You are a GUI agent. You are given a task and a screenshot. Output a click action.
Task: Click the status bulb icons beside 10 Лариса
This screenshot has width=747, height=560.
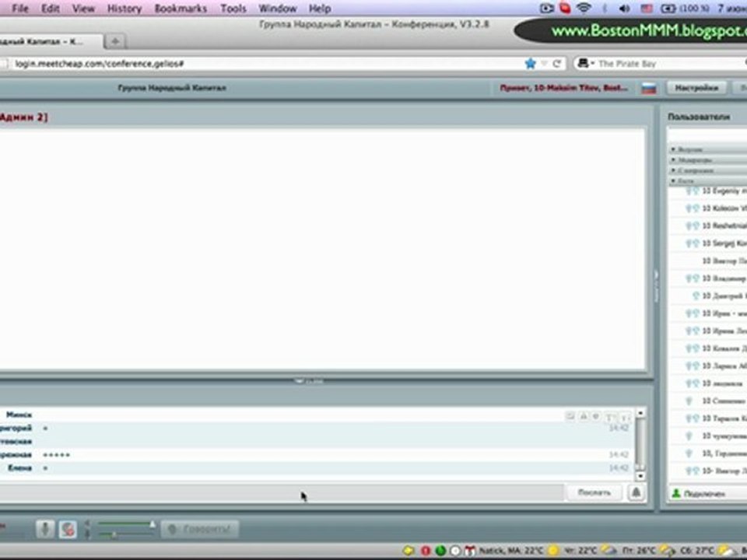point(692,366)
